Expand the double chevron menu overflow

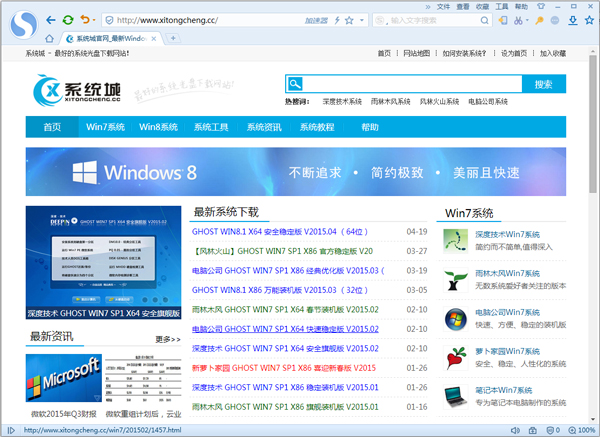click(428, 7)
